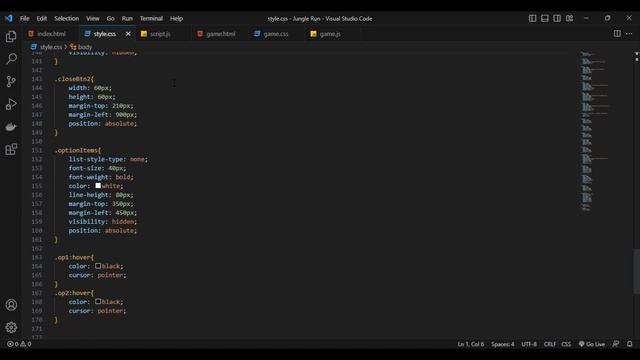640x360 pixels.
Task: Open the Run menu
Action: (x=127, y=18)
